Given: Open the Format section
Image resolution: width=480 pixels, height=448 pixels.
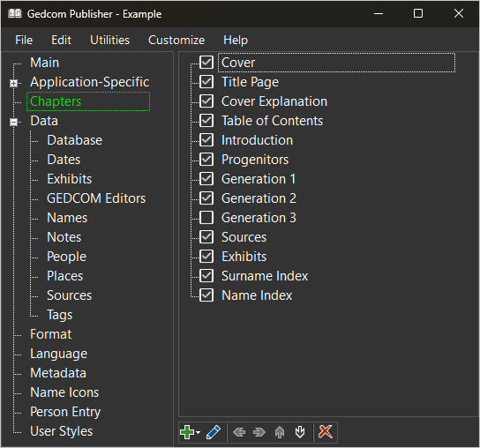Looking at the screenshot, I should [51, 334].
